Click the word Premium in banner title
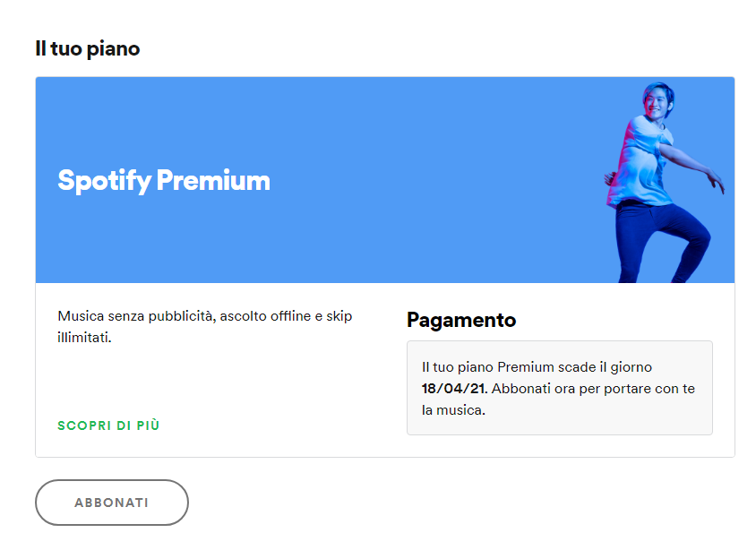This screenshot has width=756, height=550. 213,180
